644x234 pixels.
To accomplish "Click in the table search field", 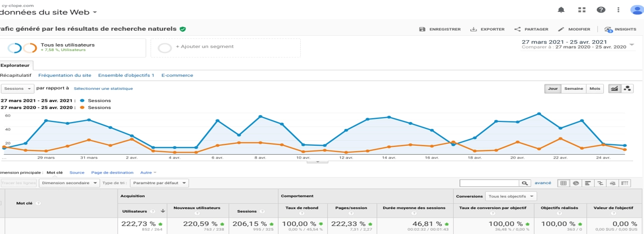I will (x=489, y=183).
